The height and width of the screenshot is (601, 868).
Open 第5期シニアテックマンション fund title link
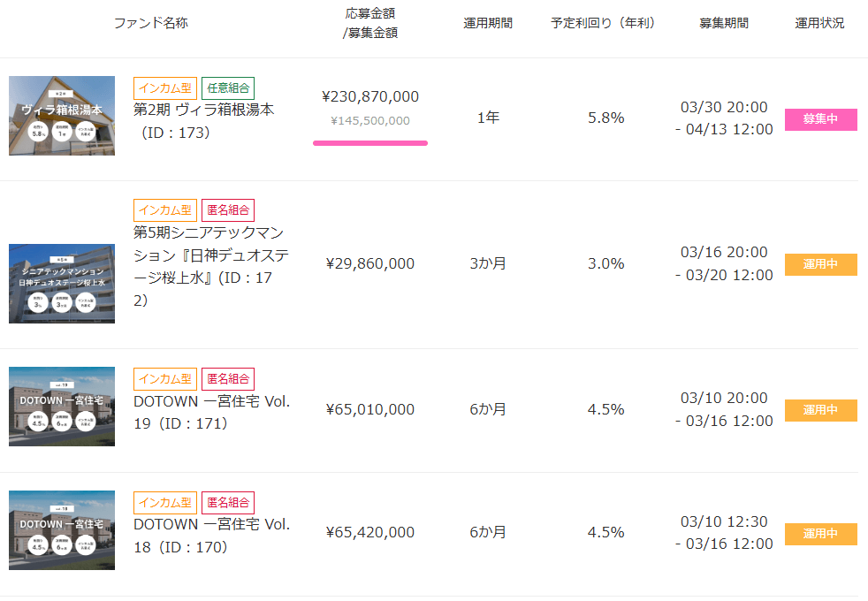click(211, 265)
